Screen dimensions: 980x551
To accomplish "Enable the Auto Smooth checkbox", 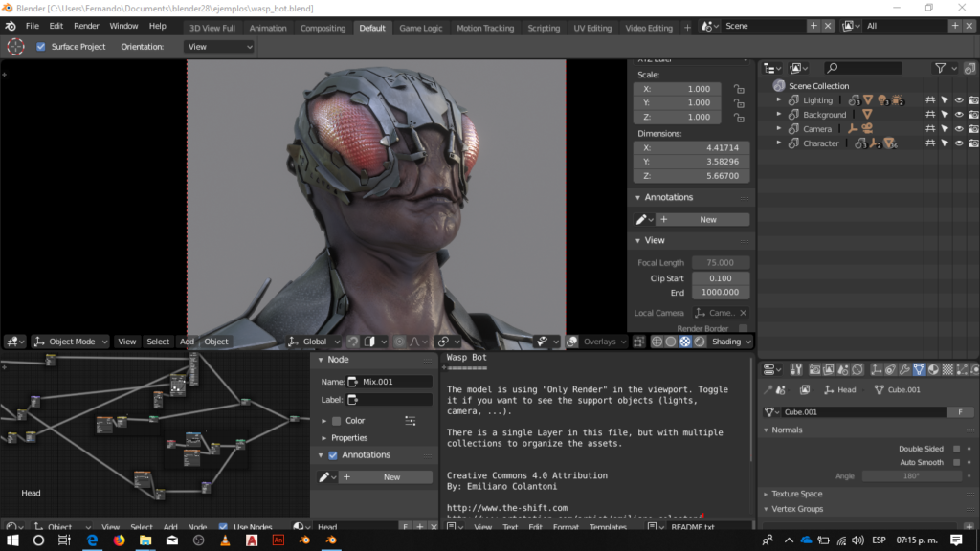I will click(955, 462).
